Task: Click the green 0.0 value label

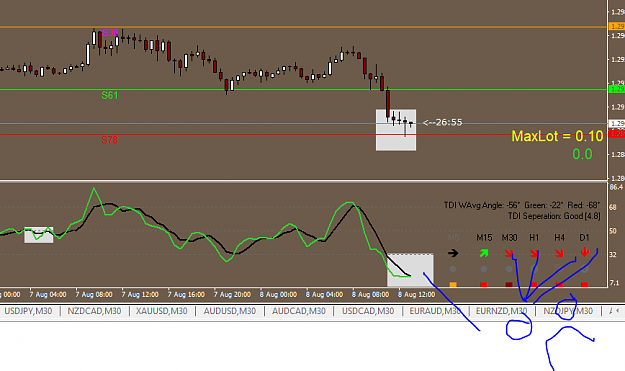Action: coord(582,154)
